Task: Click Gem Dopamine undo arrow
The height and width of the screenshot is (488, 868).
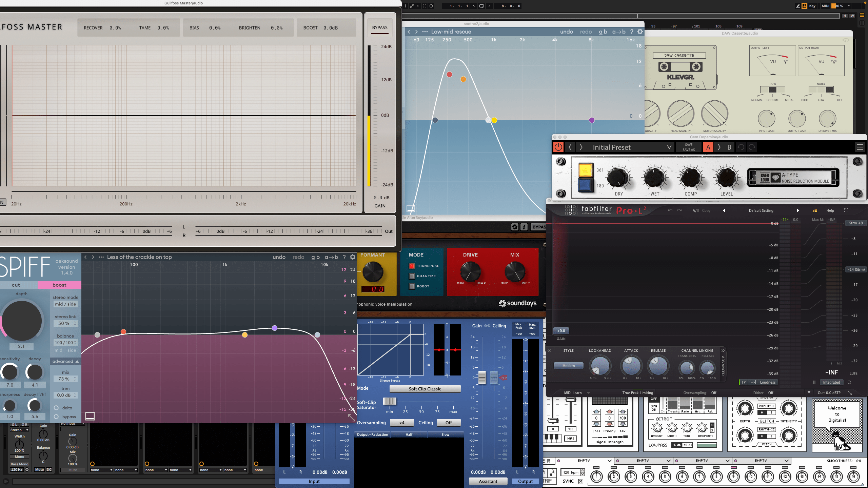Action: coord(741,147)
